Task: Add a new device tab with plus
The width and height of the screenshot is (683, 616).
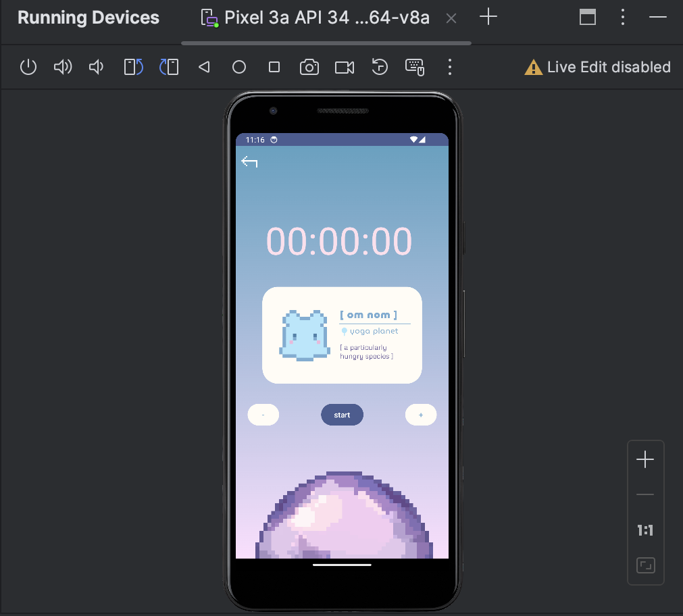Action: (488, 17)
